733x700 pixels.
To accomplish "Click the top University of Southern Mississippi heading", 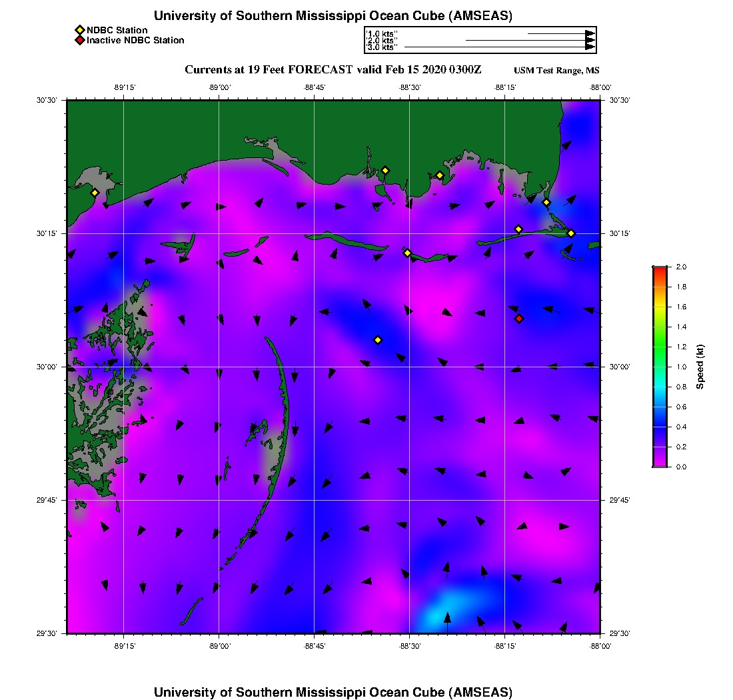I will (x=333, y=16).
